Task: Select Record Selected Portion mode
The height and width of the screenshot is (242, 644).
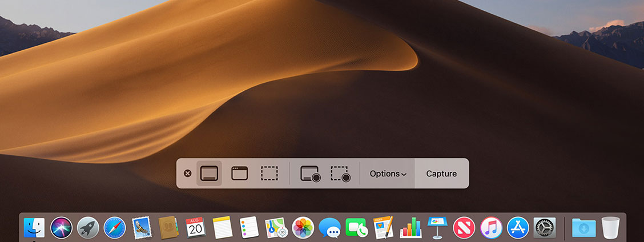Action: click(x=340, y=174)
